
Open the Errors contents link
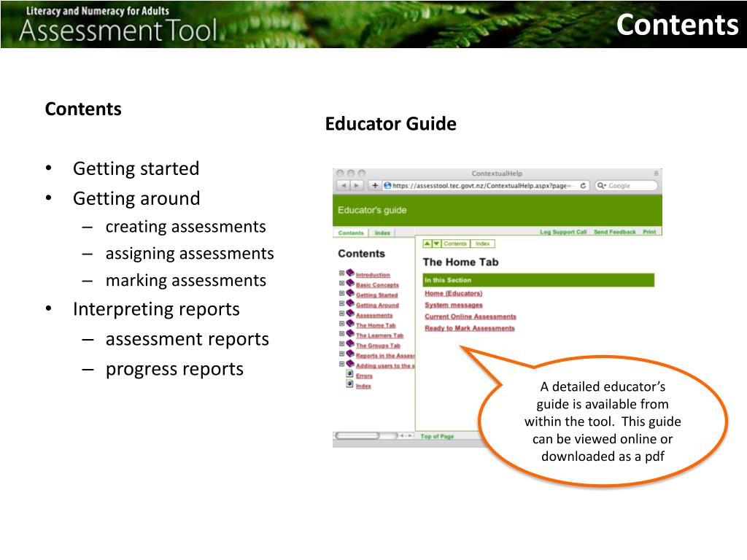click(364, 376)
